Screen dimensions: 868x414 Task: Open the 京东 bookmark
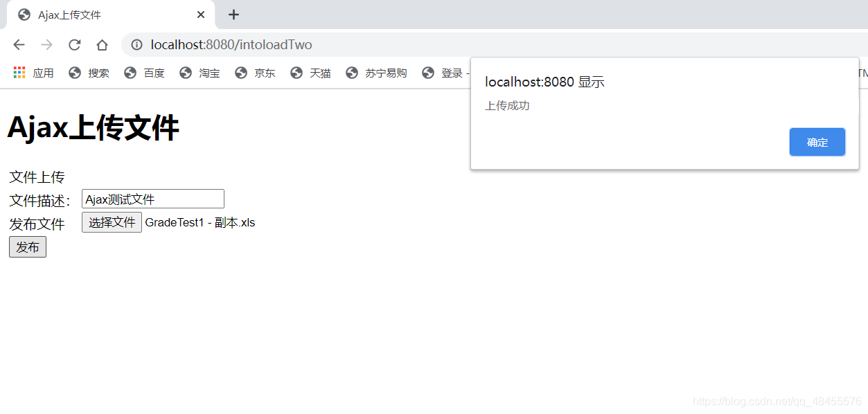[255, 73]
